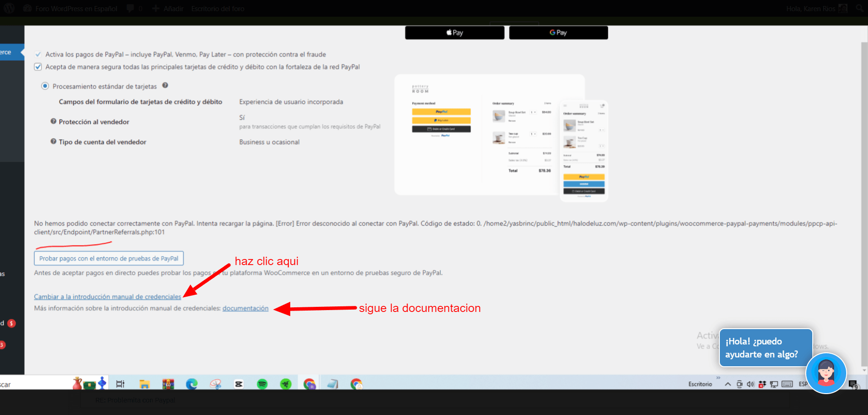Open Snipping Tool from the taskbar
The width and height of the screenshot is (868, 415).
click(x=215, y=384)
